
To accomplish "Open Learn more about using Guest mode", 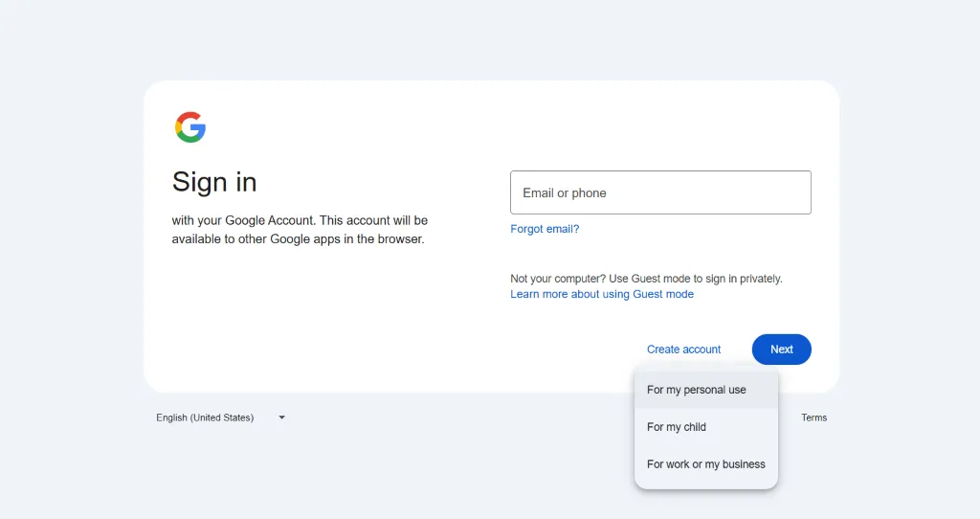I will coord(602,294).
